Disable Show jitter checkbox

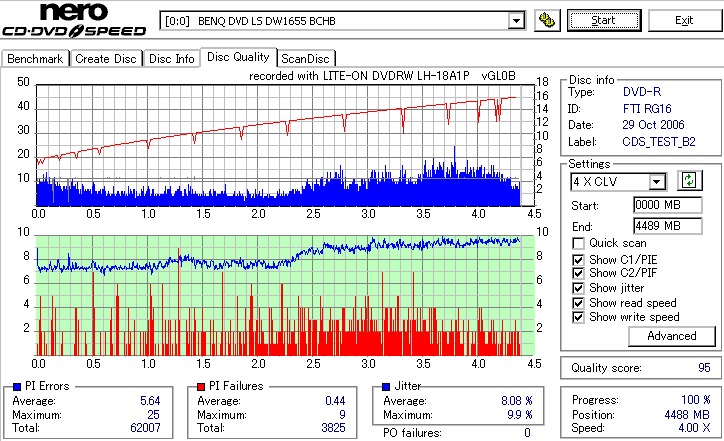point(578,288)
